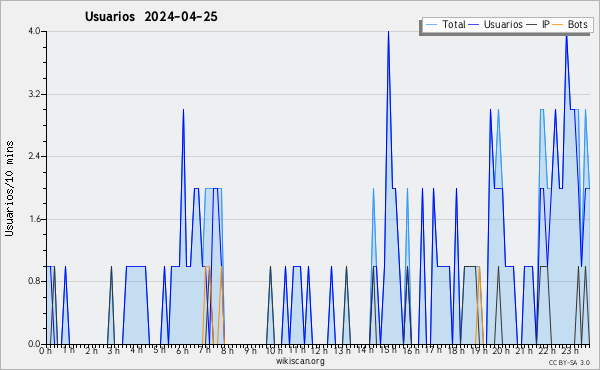Viewport: 600px width, 370px height.
Task: Click the 3.0 peak at 6 h
Action: point(184,110)
